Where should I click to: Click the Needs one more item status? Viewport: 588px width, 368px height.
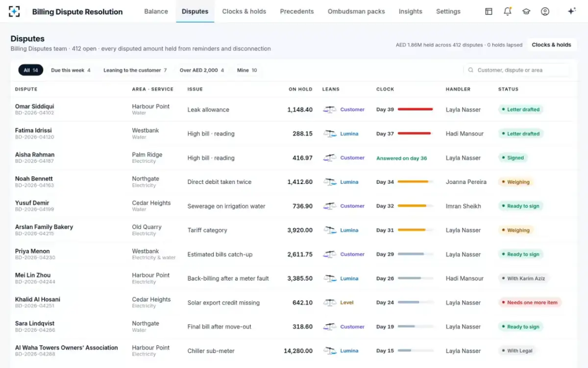click(x=530, y=303)
